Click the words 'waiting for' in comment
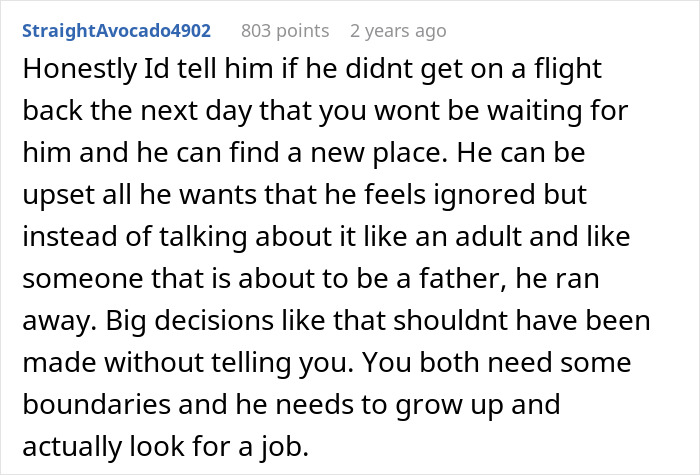The height and width of the screenshot is (475, 700). [x=557, y=111]
